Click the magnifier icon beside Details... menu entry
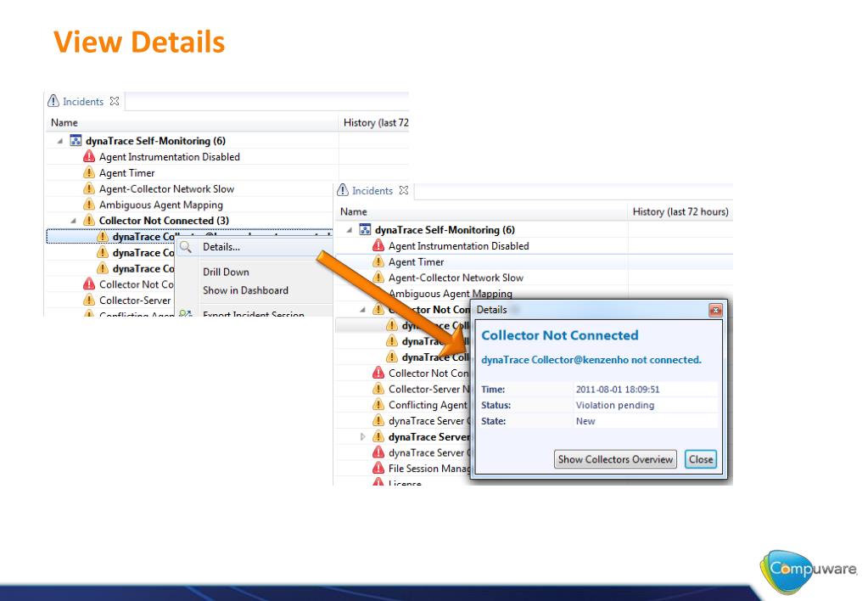Screen dimensions: 868x601 186,246
